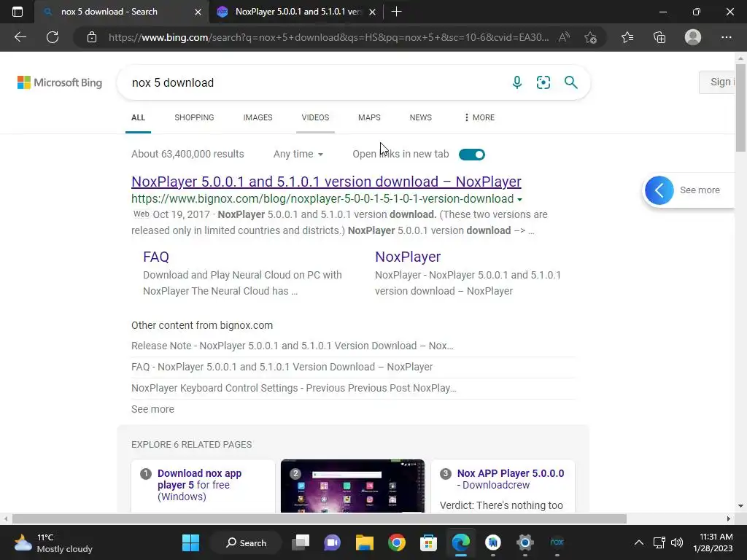The height and width of the screenshot is (560, 747).
Task: Open a new tab with plus button
Action: coord(396,12)
